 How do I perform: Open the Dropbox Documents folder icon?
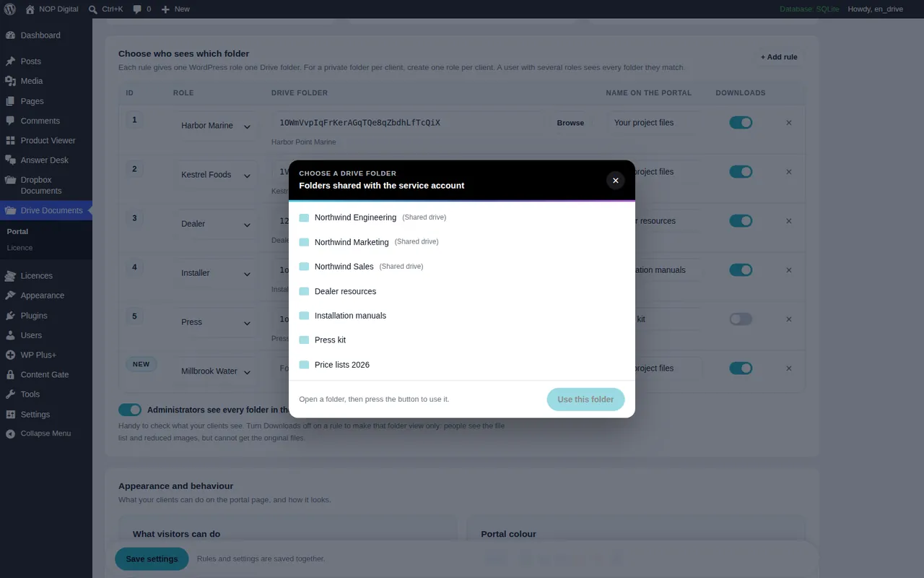point(10,180)
